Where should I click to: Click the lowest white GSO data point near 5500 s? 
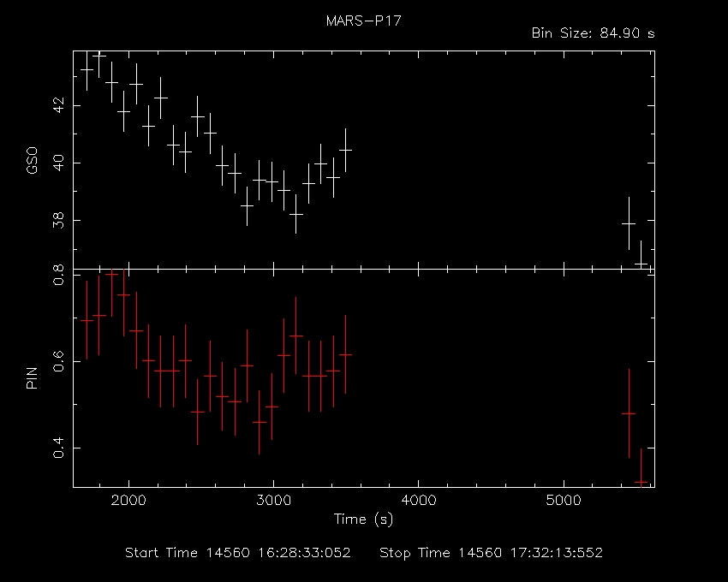(x=641, y=264)
